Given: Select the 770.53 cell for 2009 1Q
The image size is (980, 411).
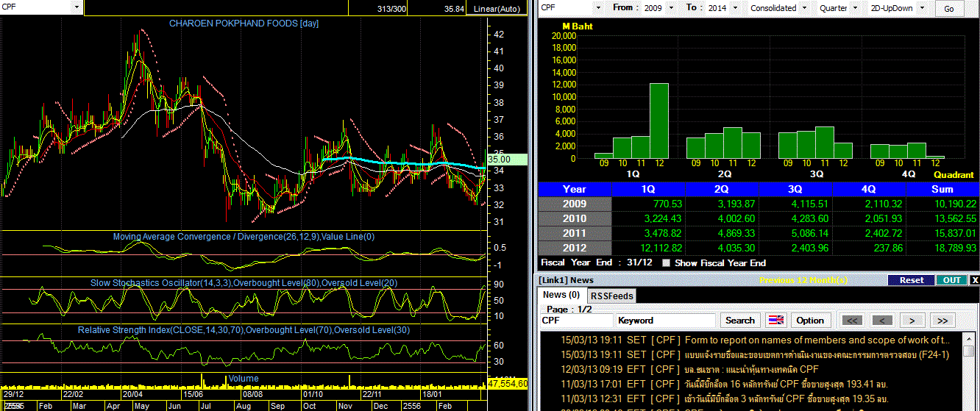Looking at the screenshot, I should click(648, 204).
